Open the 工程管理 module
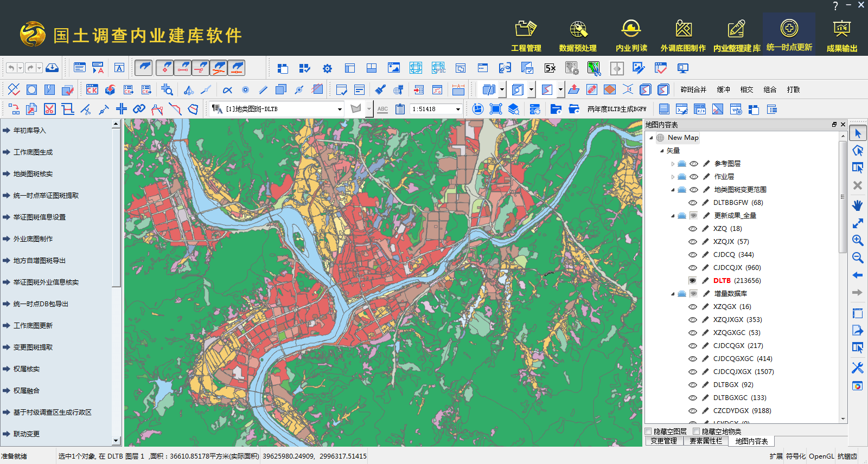868x464 pixels. click(x=526, y=36)
